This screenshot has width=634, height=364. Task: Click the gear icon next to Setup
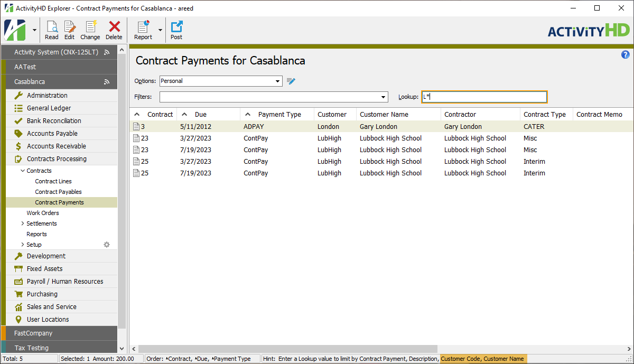[x=106, y=245]
